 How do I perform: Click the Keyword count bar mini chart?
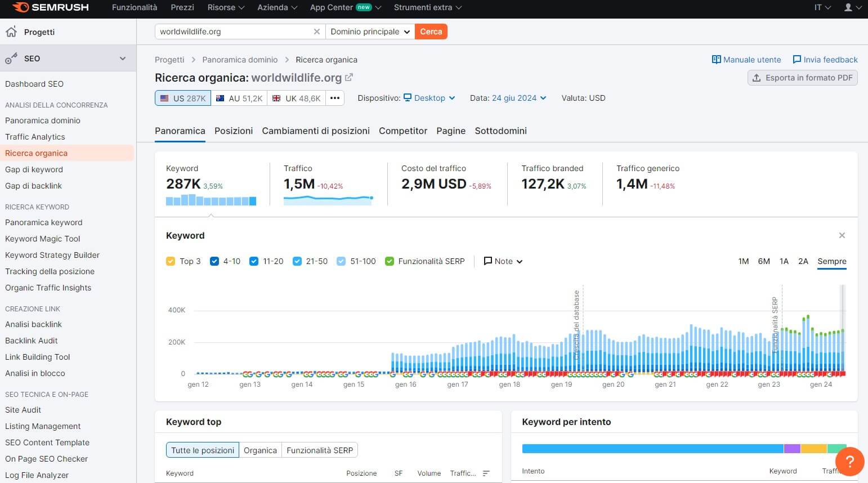click(211, 200)
